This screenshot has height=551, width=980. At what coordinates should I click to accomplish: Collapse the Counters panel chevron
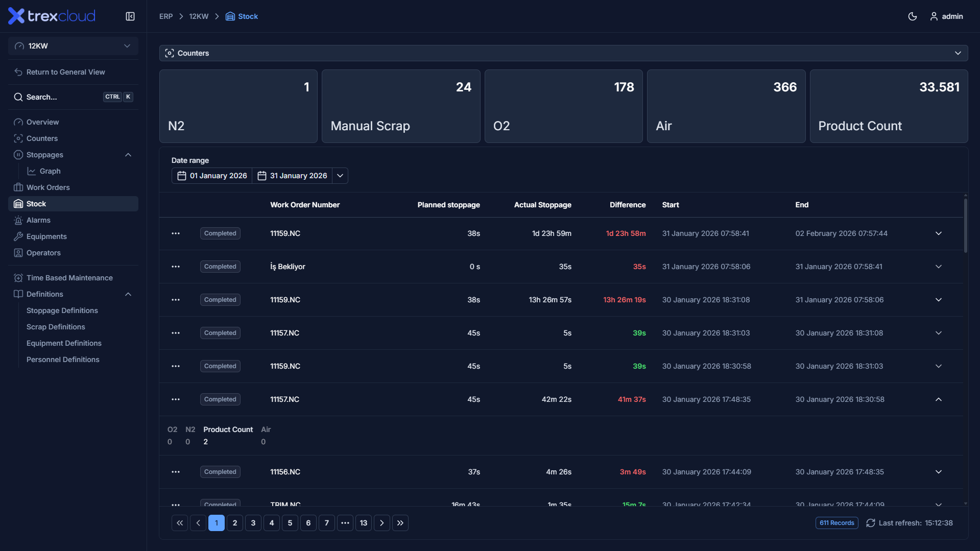[958, 53]
